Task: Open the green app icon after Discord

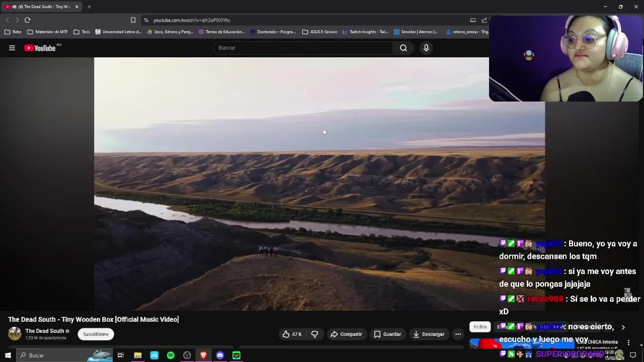Action: click(236, 355)
